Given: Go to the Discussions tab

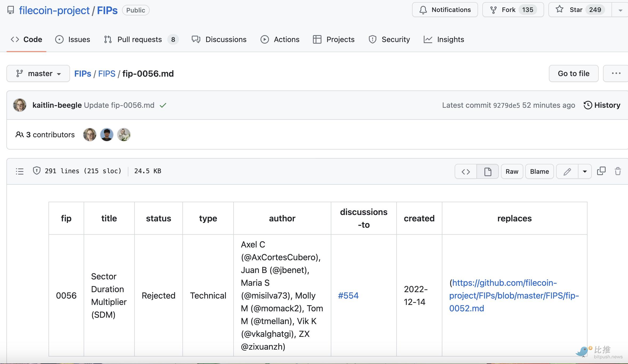Looking at the screenshot, I should coord(219,39).
